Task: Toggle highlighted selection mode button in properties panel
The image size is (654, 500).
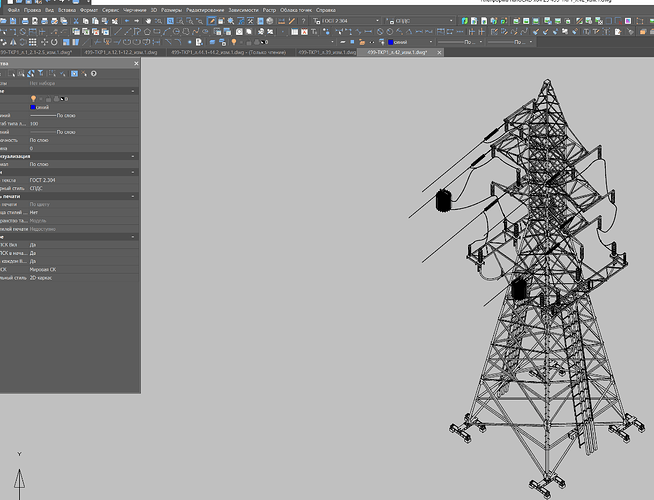Action: 74,73
